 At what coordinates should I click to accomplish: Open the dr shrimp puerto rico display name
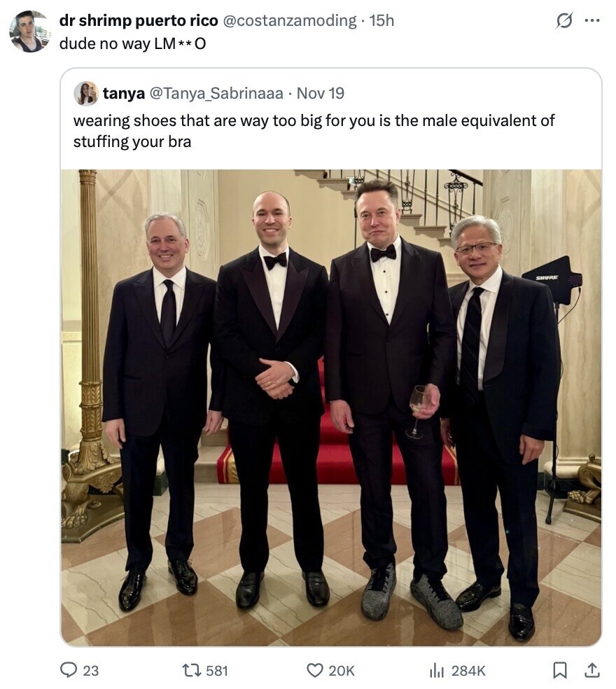[x=139, y=20]
